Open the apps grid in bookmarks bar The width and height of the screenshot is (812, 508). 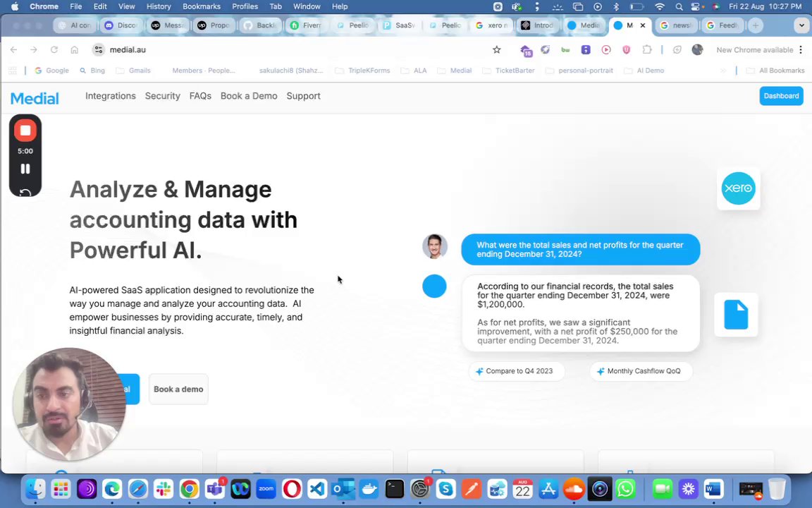[13, 71]
